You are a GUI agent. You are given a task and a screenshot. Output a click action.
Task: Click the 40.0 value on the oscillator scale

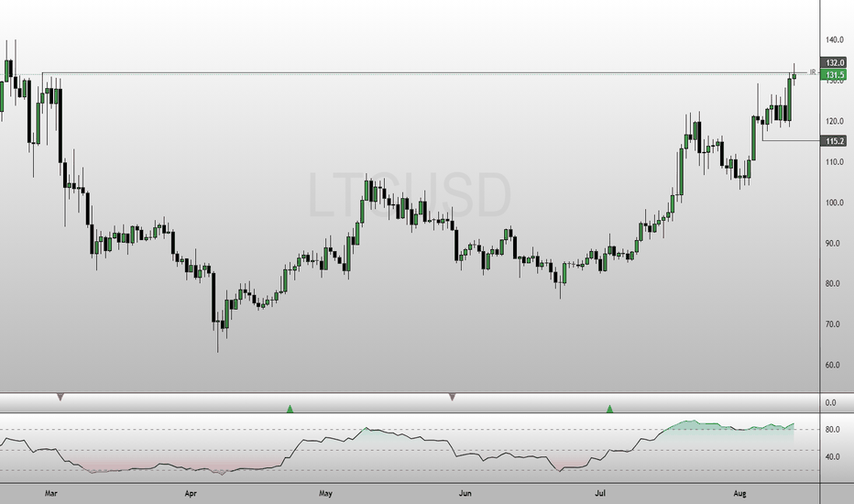[833, 456]
